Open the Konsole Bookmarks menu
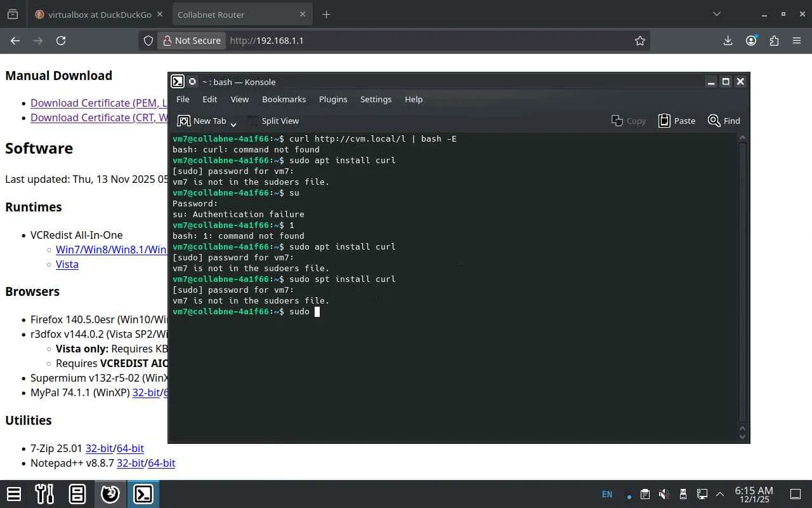 coord(284,99)
